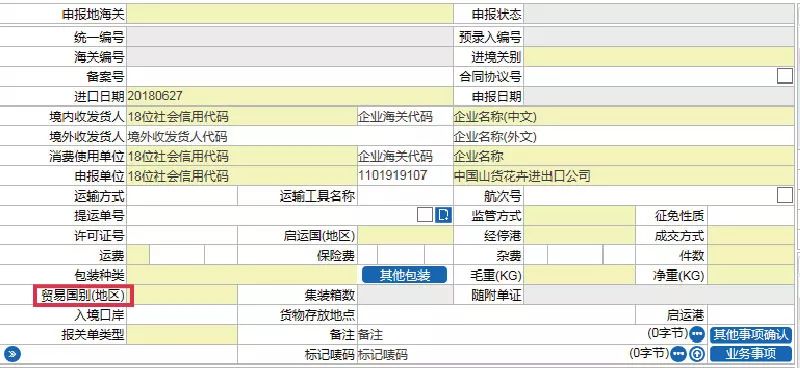Click the 申报状态 label

tap(496, 14)
